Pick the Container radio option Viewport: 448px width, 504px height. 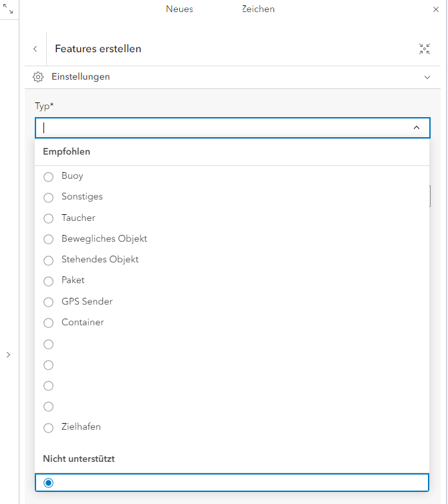[49, 323]
